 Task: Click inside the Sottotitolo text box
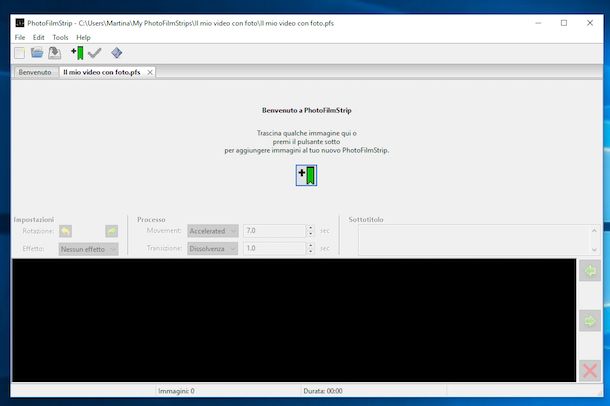tap(475, 240)
